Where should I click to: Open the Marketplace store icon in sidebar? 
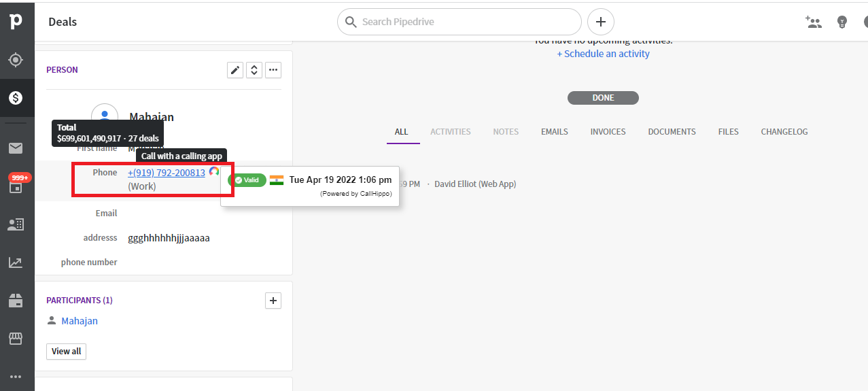click(16, 338)
